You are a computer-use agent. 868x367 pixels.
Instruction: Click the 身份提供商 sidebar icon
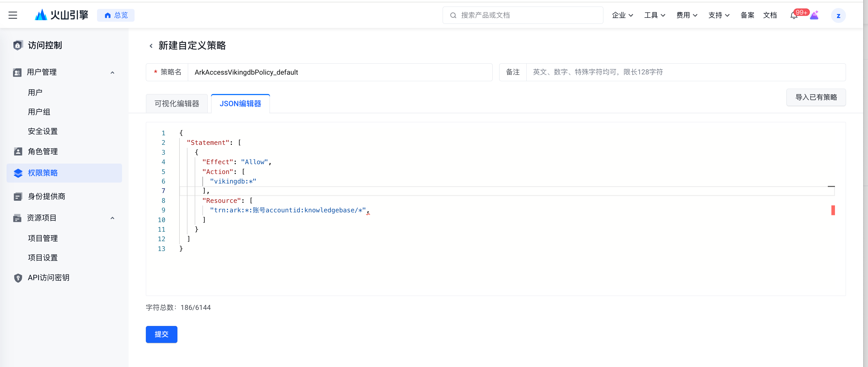tap(18, 197)
